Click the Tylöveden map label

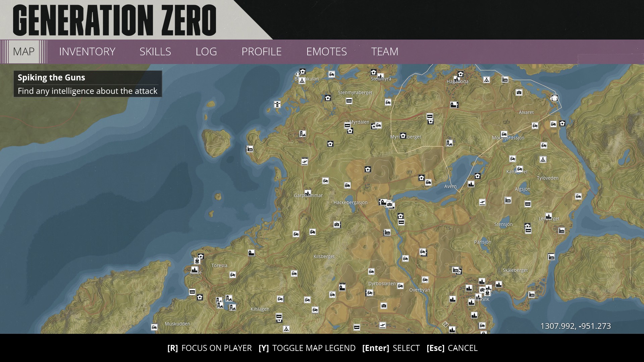(548, 178)
